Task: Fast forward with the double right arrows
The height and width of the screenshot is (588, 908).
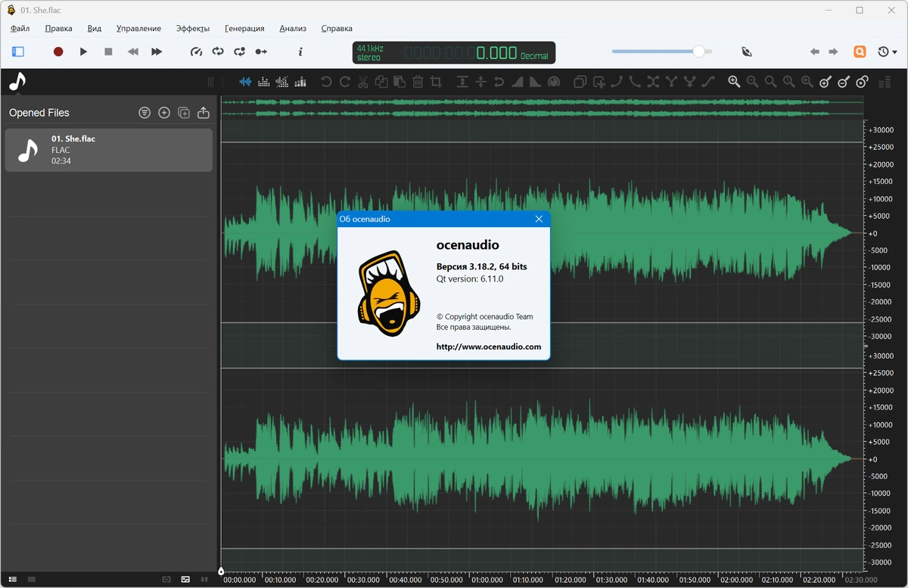Action: coord(157,51)
